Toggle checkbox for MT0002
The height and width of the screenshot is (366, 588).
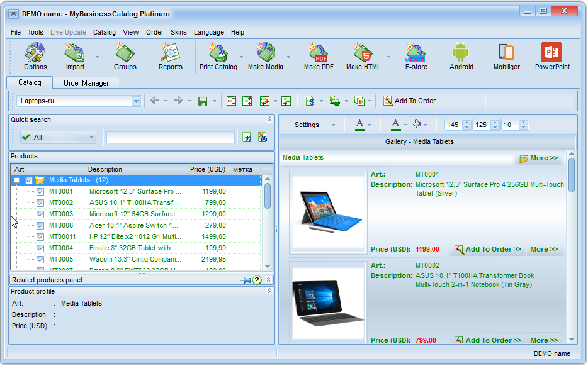pos(40,203)
